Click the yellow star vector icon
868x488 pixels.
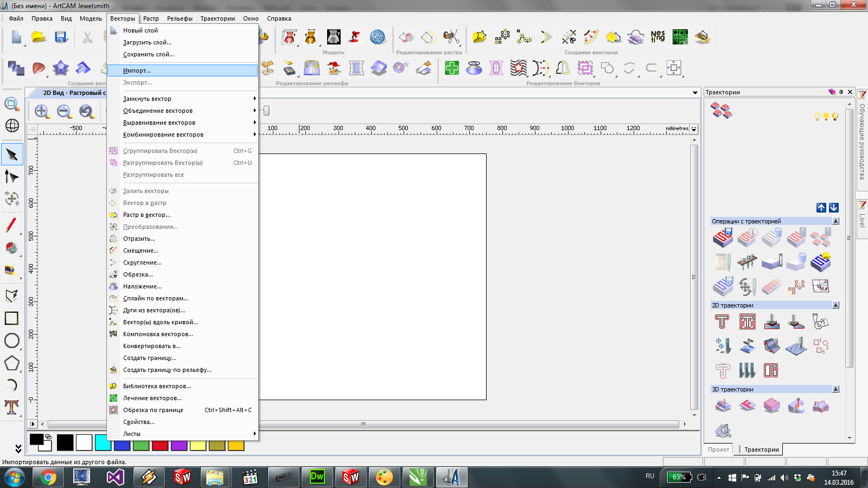click(480, 37)
